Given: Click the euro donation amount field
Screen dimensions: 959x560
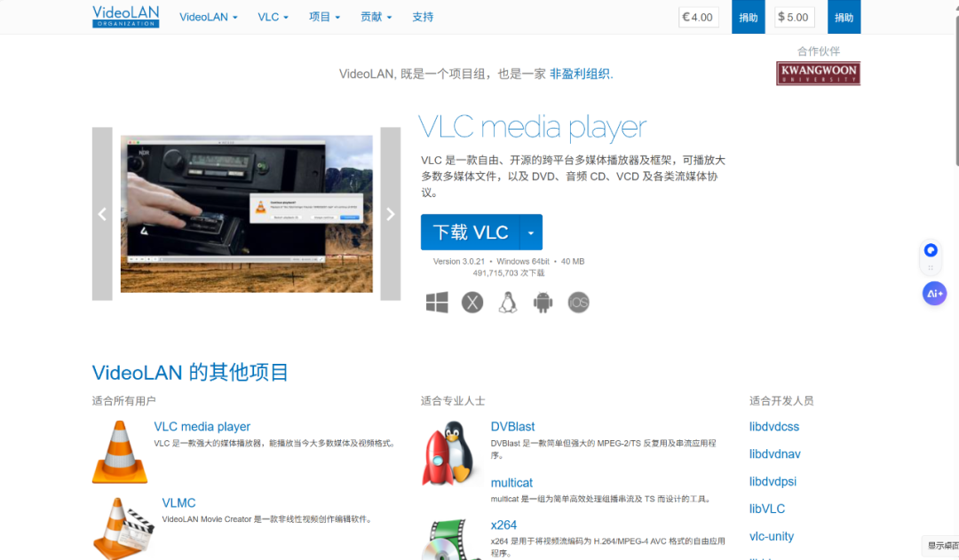Looking at the screenshot, I should 699,17.
